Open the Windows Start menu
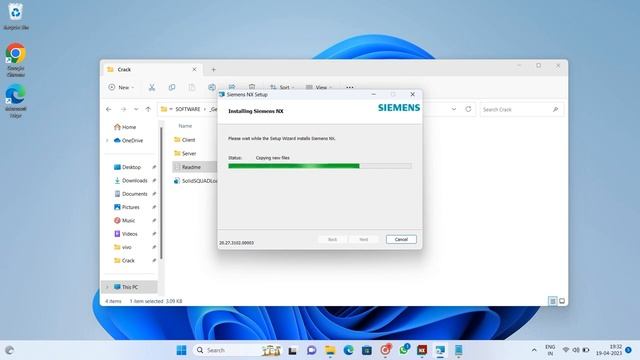Viewport: 640px width, 360px height. [x=182, y=350]
